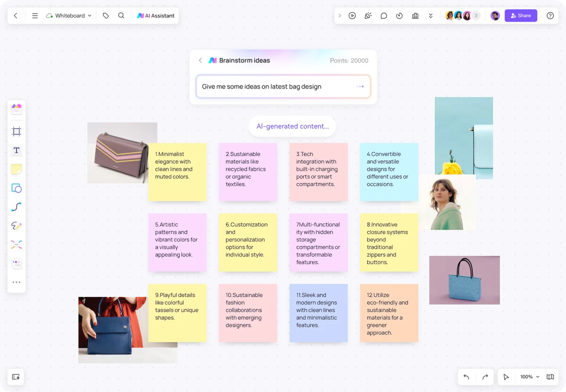This screenshot has height=392, width=566.
Task: Select the Sustainable materials pink note
Action: (x=248, y=172)
